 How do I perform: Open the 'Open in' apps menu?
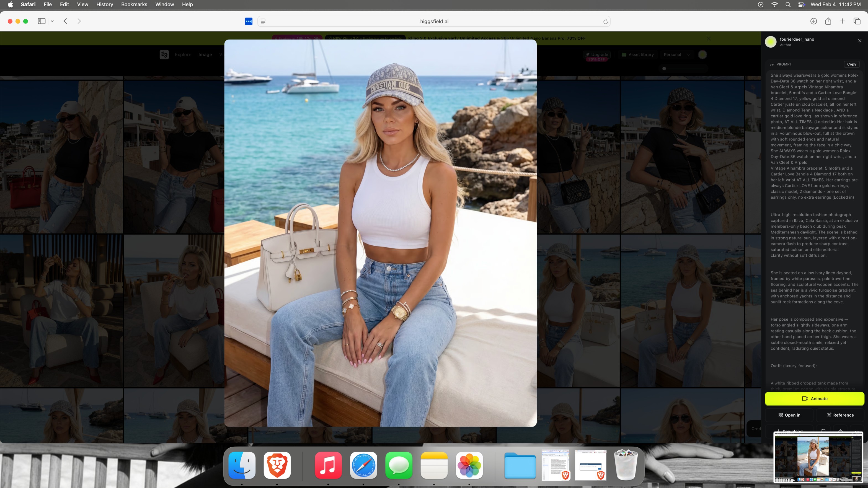[x=789, y=415]
